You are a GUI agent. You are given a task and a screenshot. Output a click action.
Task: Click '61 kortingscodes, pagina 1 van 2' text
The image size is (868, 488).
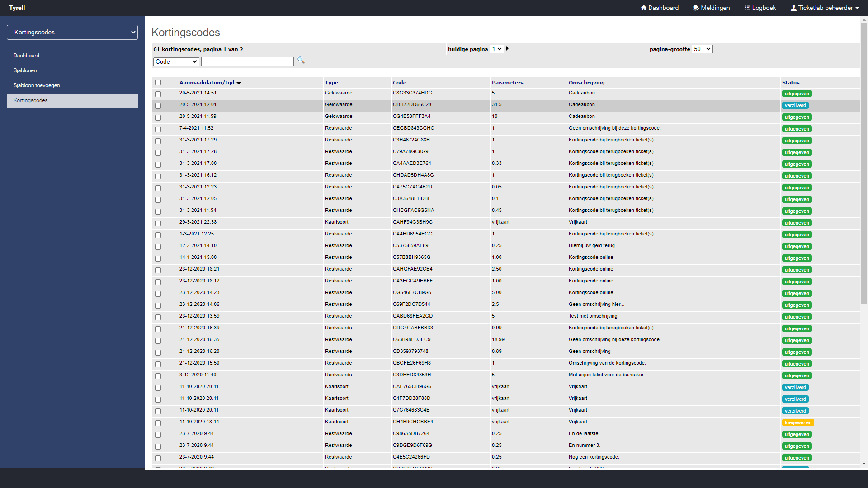click(x=198, y=49)
